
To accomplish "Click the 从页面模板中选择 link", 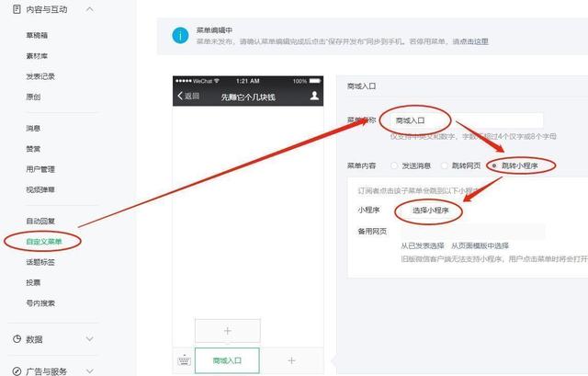I will tap(480, 246).
